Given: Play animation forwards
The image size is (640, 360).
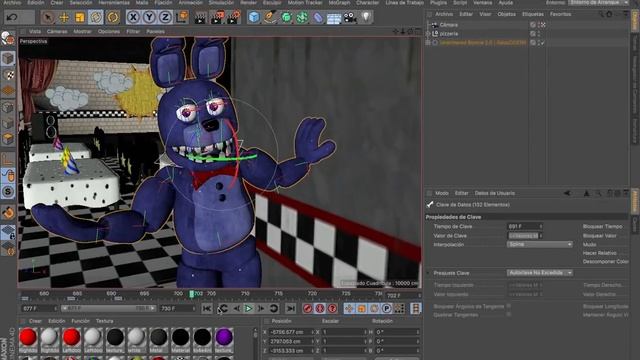Looking at the screenshot, I should click(x=248, y=309).
